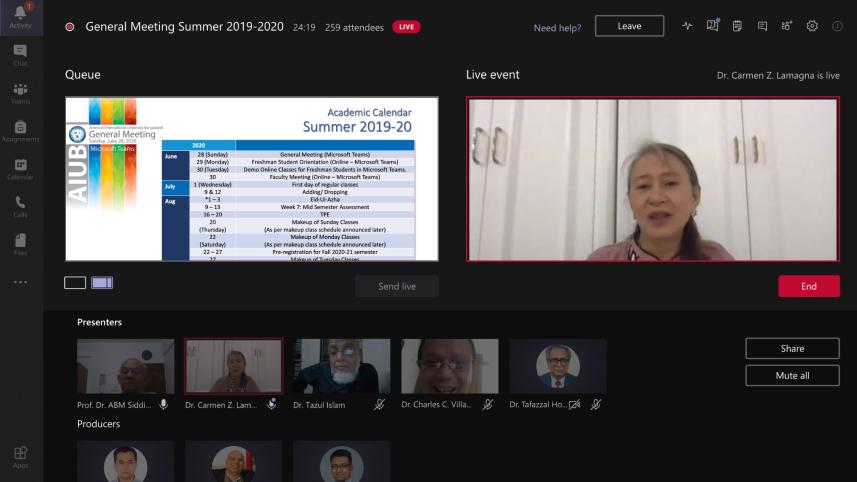Open the Activity notifications in sidebar
857x482 pixels.
pos(21,16)
